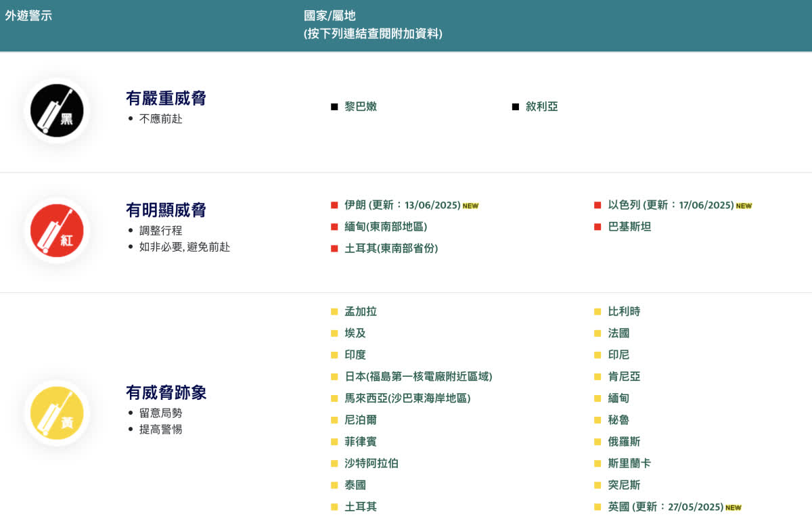Open the 黎巴嫩 country link

[361, 107]
